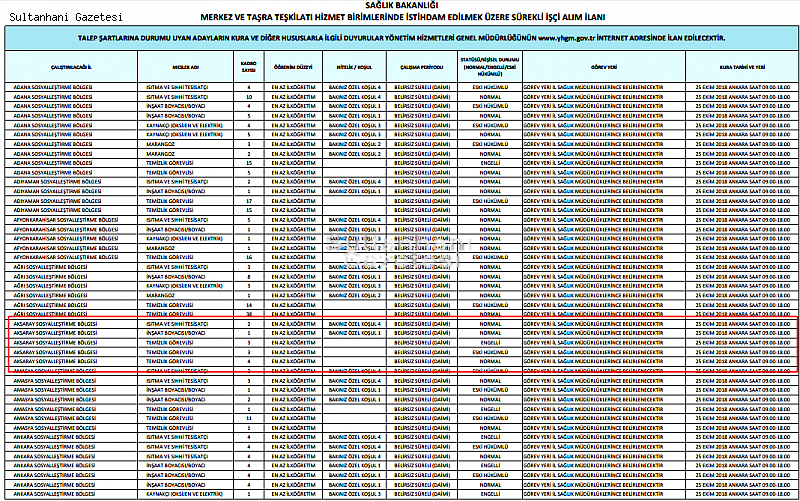Click Amasya's first ISITMA VE SIHHİ TESİSATÇI cell
The width and height of the screenshot is (800, 501).
pos(178,371)
